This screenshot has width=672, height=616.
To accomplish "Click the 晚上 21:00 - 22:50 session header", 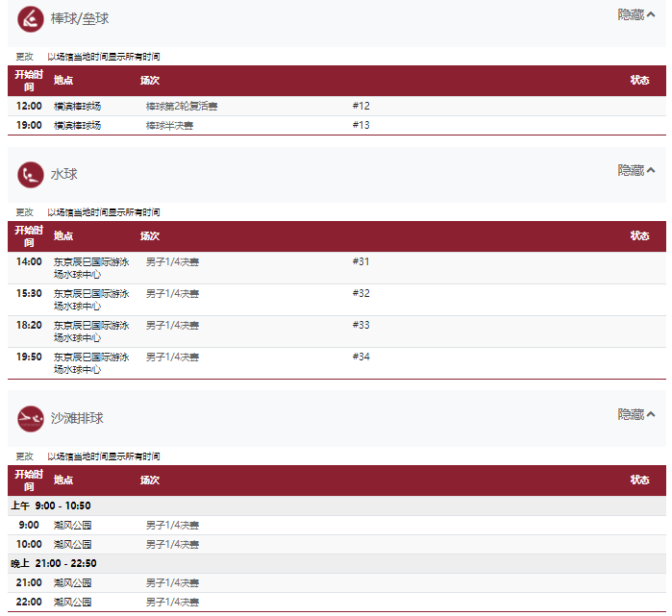I will [x=336, y=564].
